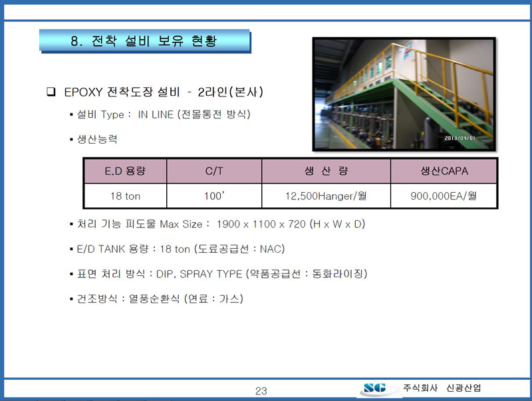Click the factory equipment photo
Image resolution: width=532 pixels, height=401 pixels.
coord(404,94)
